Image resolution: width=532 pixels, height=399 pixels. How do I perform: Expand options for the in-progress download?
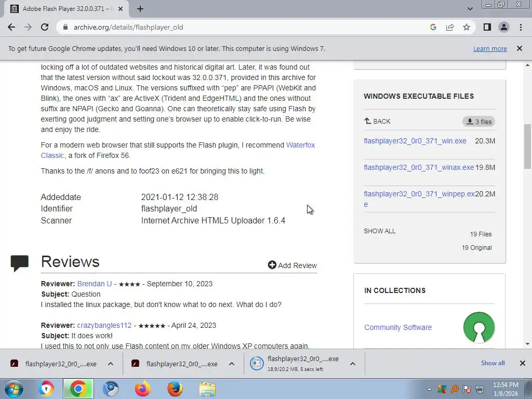353,364
